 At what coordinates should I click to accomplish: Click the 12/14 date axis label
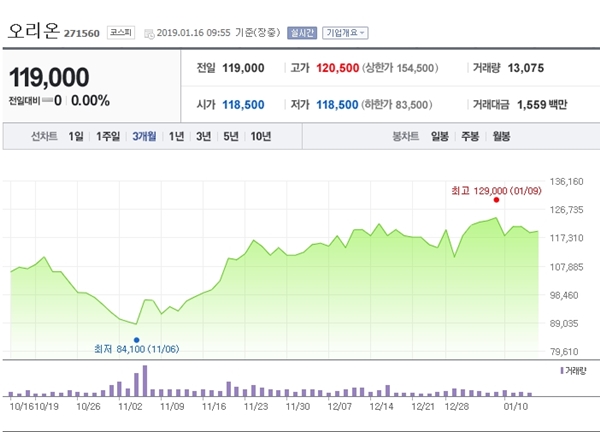(x=381, y=406)
